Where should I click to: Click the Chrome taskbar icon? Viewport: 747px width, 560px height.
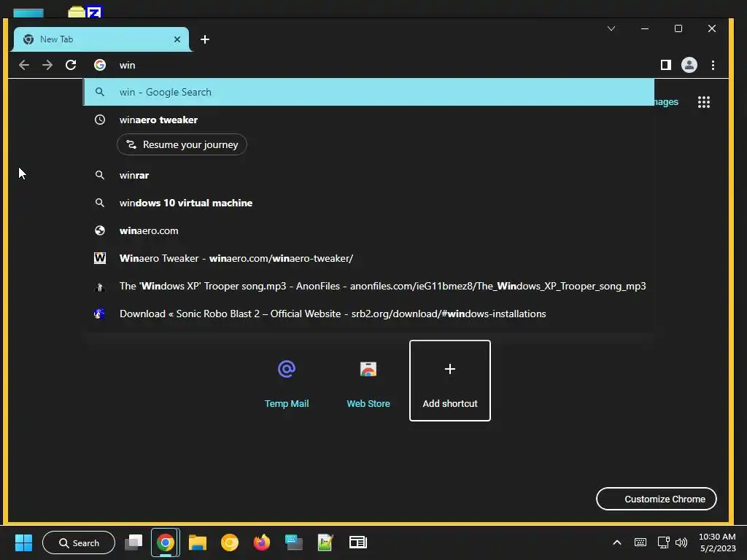[x=166, y=542]
